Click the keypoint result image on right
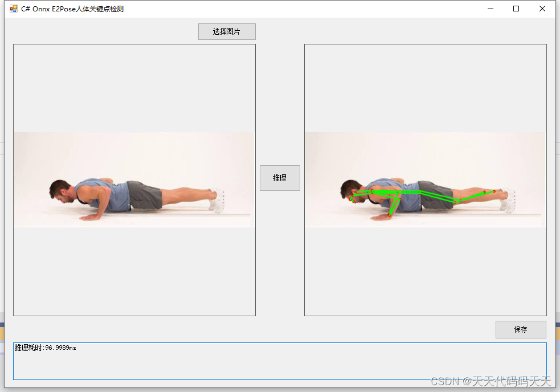The width and height of the screenshot is (560, 392). (x=426, y=179)
